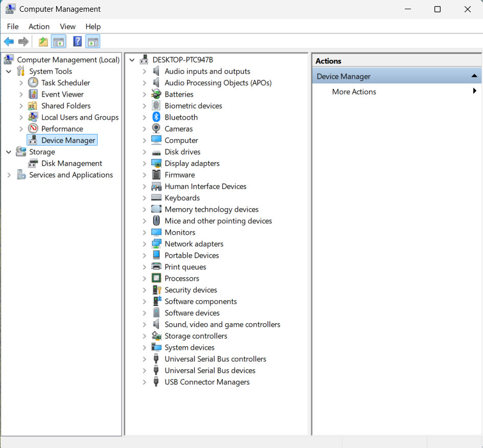Click the blue Help question mark icon
The height and width of the screenshot is (448, 483).
point(77,41)
